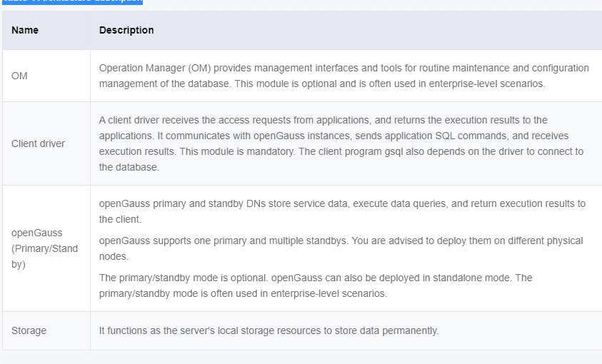
Task: Click the 'openGauss (Primary/Standby)' name cell
Action: point(46,248)
